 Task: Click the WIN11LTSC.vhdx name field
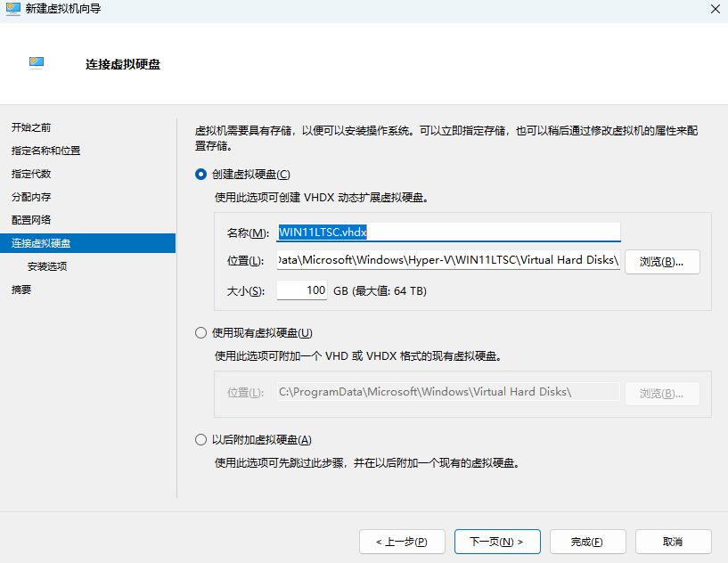coord(448,233)
